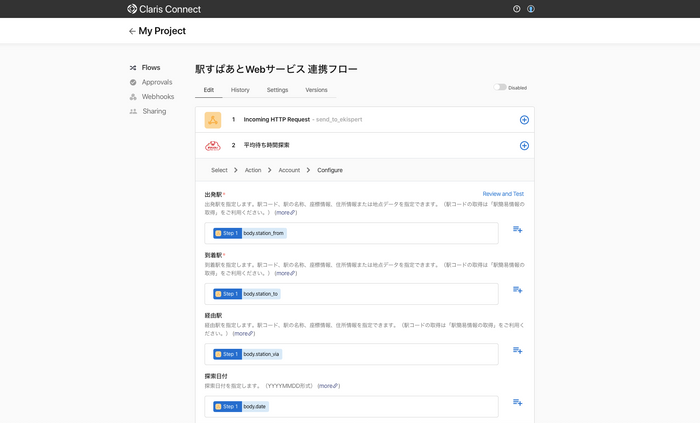Switch to the Versions tab
Image resolution: width=700 pixels, height=423 pixels.
[x=316, y=90]
